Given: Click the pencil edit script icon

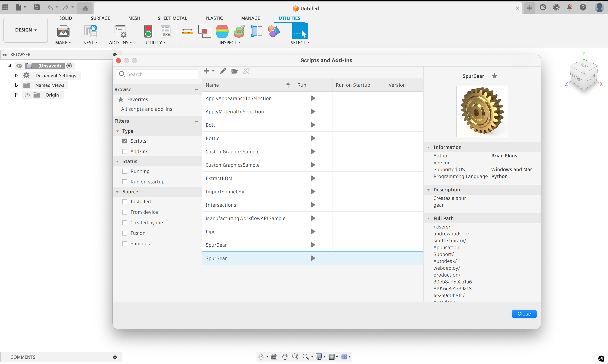Looking at the screenshot, I should coord(223,71).
